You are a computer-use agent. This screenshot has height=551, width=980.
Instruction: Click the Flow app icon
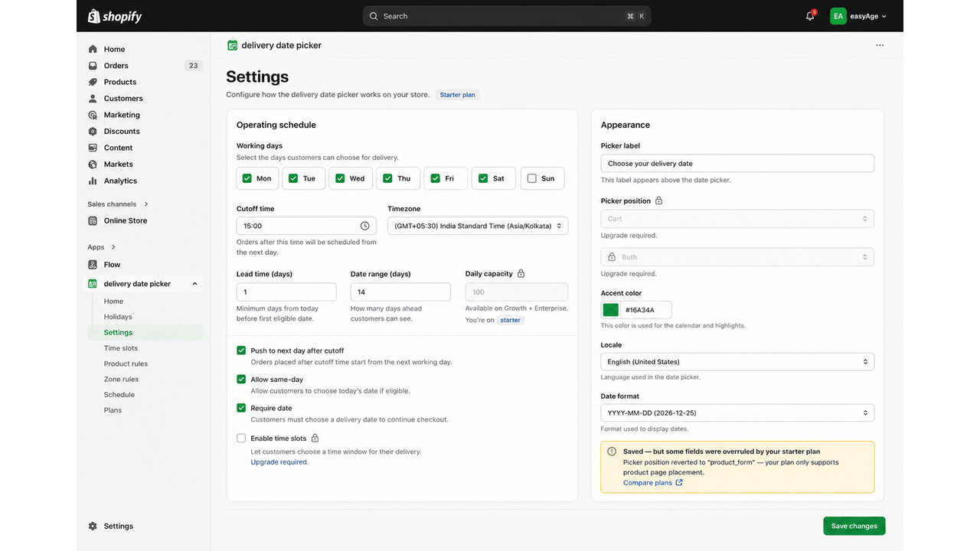(x=93, y=265)
